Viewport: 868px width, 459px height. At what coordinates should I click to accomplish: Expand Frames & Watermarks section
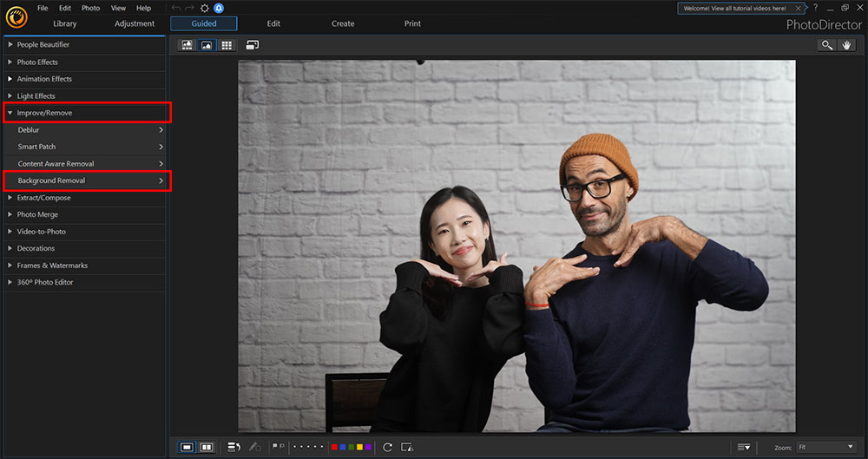(85, 266)
